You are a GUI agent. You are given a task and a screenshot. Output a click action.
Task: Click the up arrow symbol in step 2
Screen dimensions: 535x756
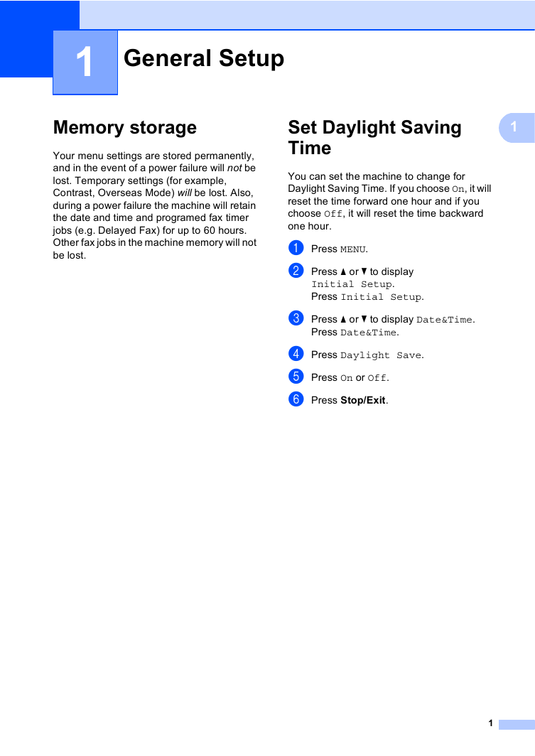pyautogui.click(x=343, y=272)
